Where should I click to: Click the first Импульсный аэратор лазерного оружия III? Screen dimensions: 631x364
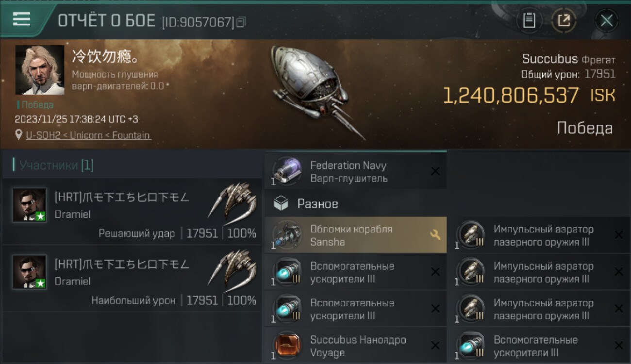coord(539,235)
